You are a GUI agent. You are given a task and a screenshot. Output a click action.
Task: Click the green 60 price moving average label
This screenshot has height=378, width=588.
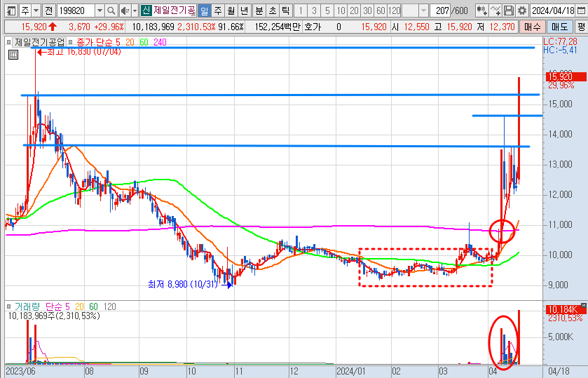pos(144,42)
